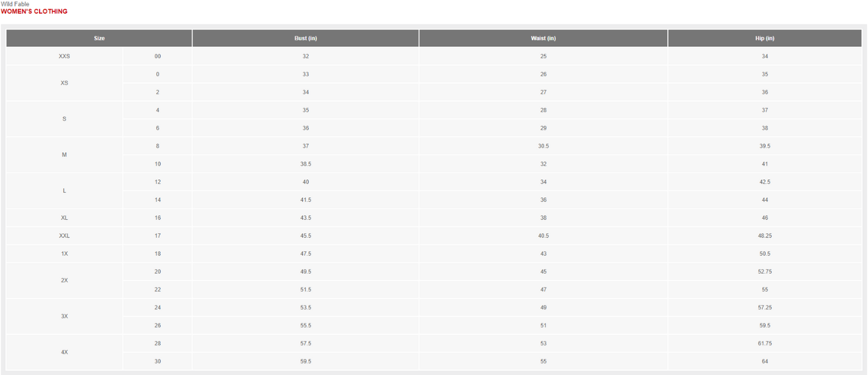Click numeric size 00 cell
The width and height of the screenshot is (868, 375).
pyautogui.click(x=157, y=56)
